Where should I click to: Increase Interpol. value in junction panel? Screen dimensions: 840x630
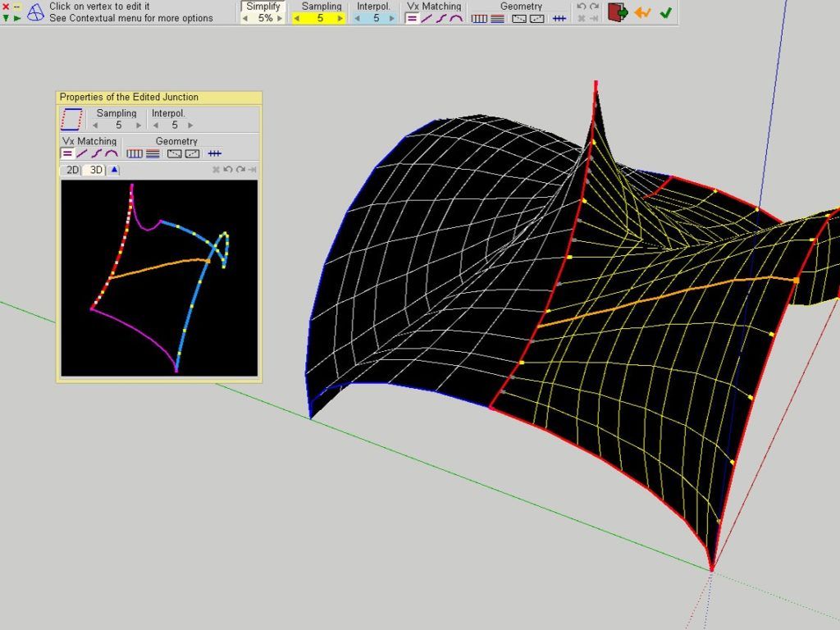(190, 126)
